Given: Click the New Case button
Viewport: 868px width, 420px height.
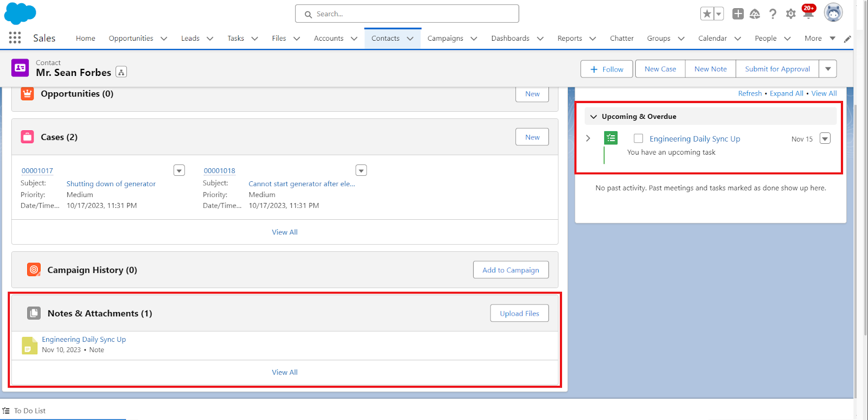Looking at the screenshot, I should pos(660,69).
